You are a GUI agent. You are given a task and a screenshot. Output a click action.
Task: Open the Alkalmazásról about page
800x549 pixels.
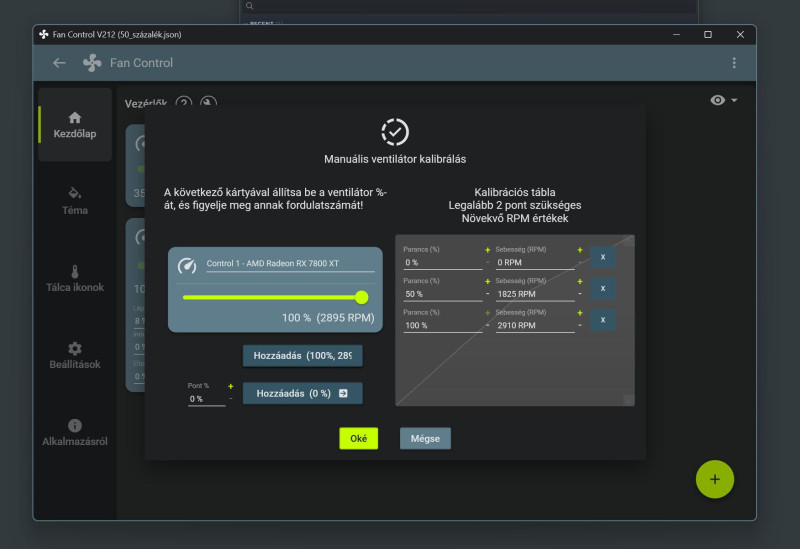(x=75, y=433)
